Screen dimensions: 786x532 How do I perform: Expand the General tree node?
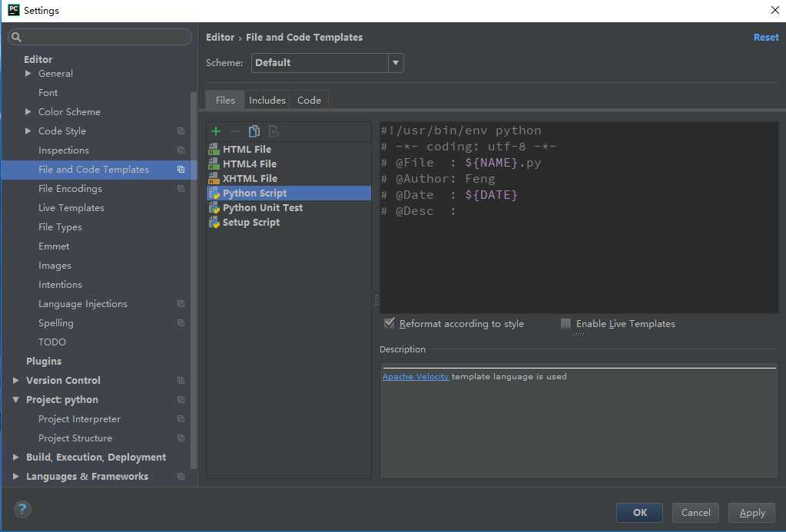28,73
